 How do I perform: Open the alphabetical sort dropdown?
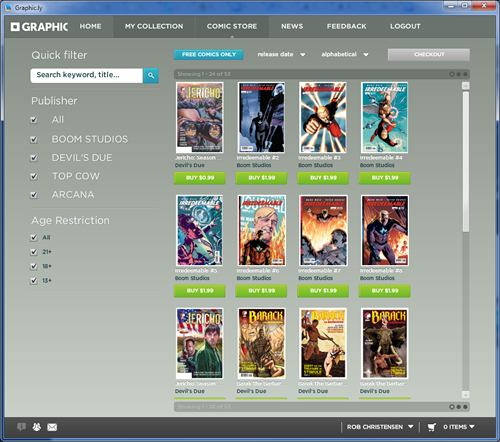345,54
